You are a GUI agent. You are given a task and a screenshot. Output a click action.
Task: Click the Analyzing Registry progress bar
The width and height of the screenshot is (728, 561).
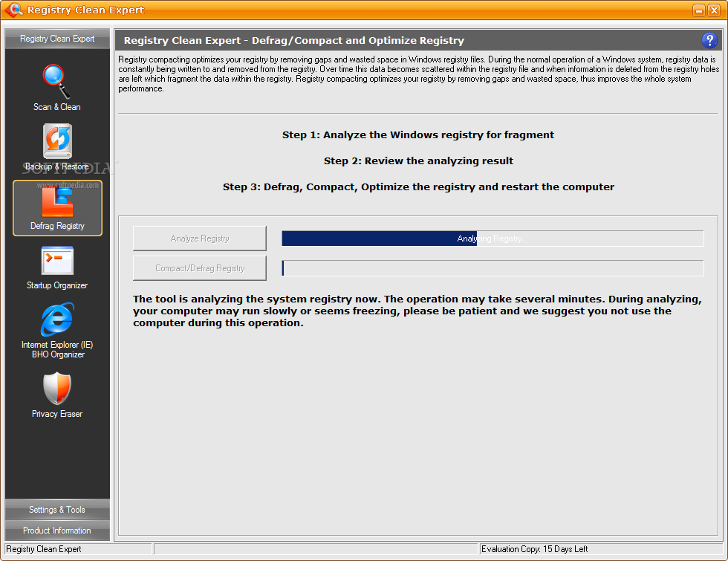tap(493, 239)
